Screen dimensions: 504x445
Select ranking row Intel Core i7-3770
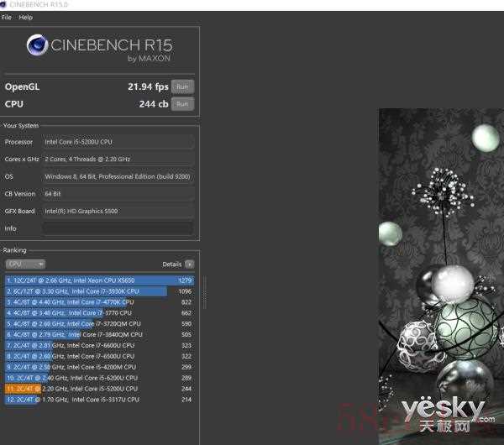(x=99, y=313)
